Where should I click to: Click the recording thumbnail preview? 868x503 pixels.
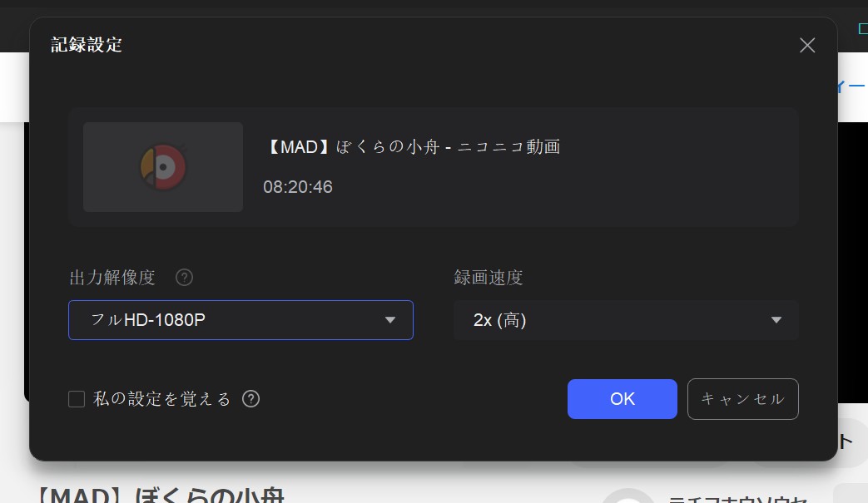click(163, 167)
